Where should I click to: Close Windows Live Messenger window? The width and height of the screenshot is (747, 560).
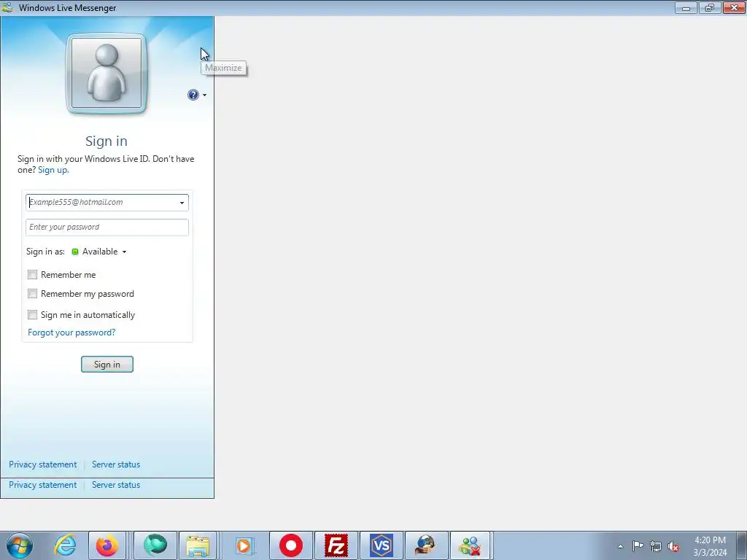[734, 7]
